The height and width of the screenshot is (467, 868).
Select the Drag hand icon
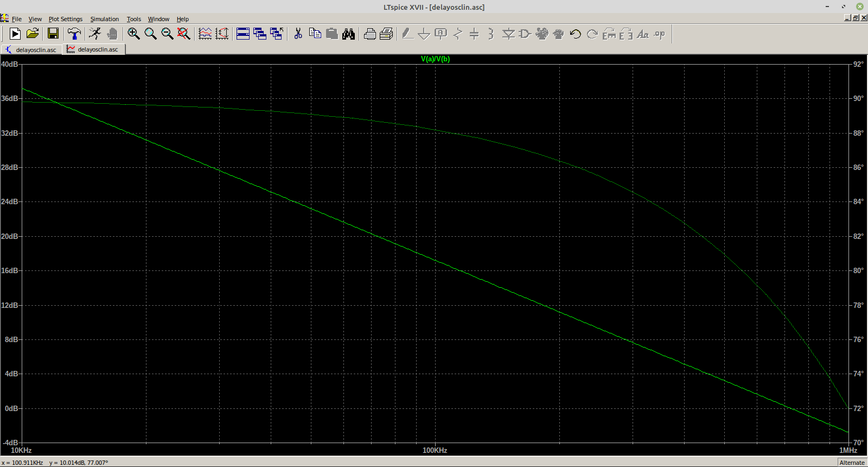559,34
